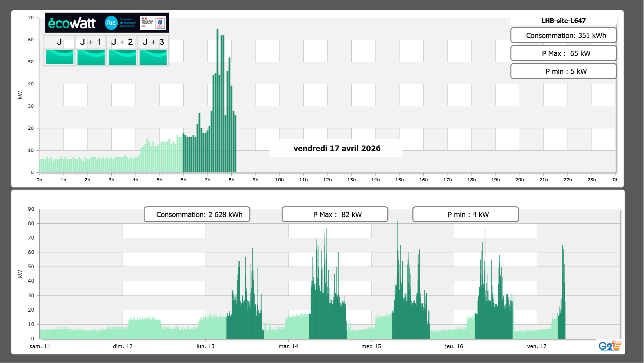This screenshot has width=644, height=363.
Task: Click the P Max : 82 kW box
Action: click(x=335, y=214)
